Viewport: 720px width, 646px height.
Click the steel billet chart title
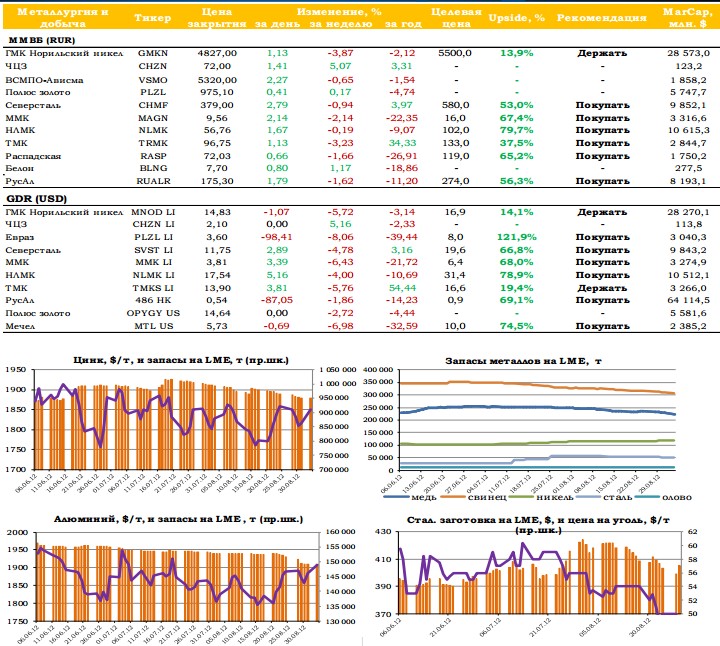(538, 525)
